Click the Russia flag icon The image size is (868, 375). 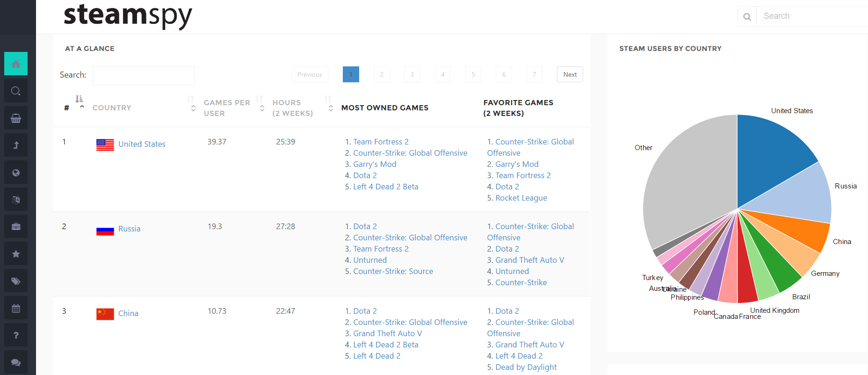[105, 230]
